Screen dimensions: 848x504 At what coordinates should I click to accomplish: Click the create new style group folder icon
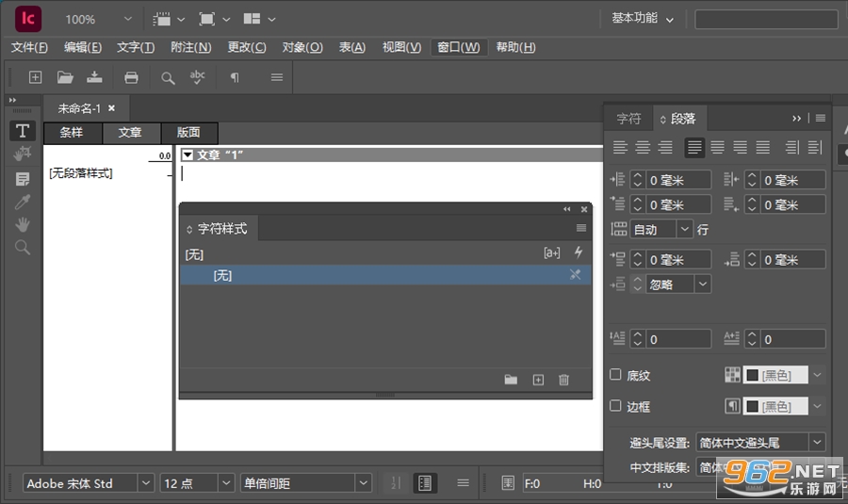pyautogui.click(x=511, y=380)
